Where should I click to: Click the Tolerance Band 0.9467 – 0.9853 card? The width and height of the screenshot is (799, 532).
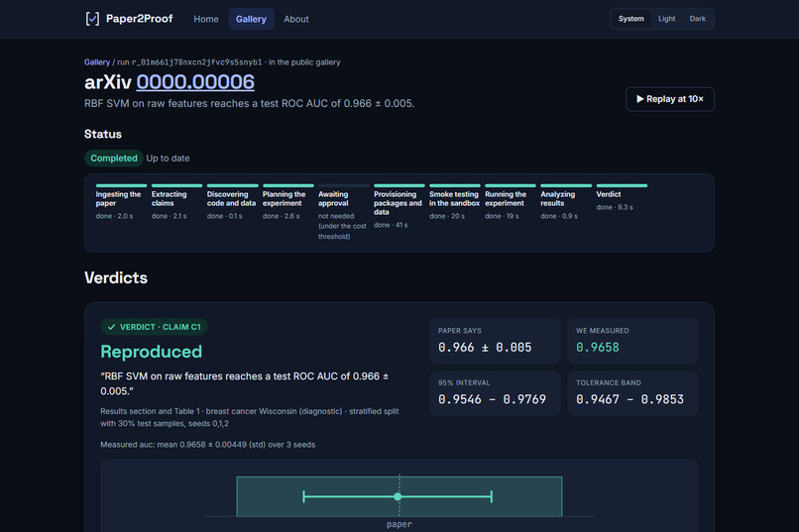(x=632, y=393)
